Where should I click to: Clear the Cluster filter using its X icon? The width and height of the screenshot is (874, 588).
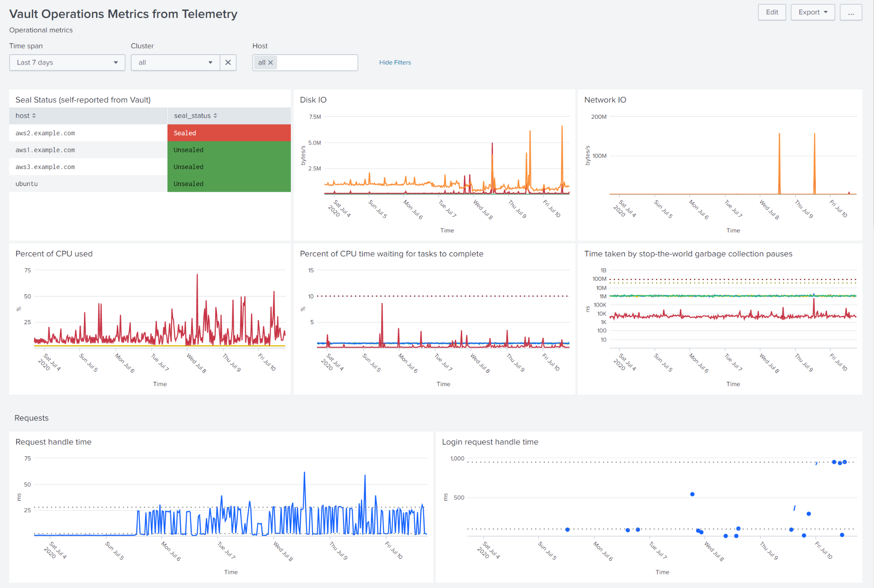(228, 62)
